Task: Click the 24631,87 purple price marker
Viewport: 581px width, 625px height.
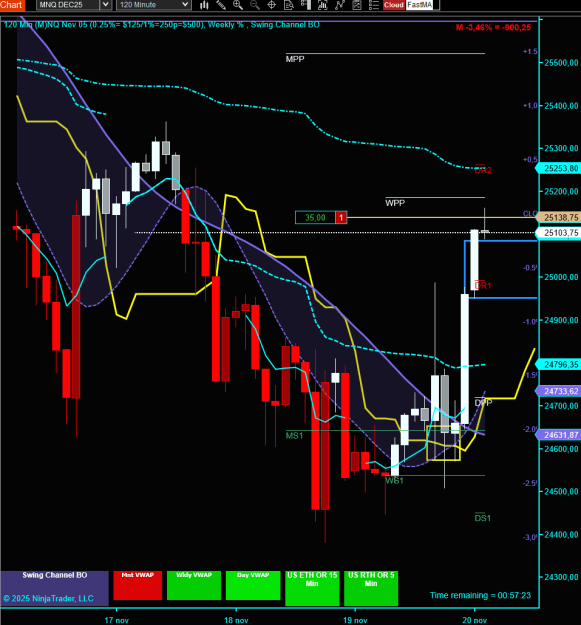Action: 559,435
